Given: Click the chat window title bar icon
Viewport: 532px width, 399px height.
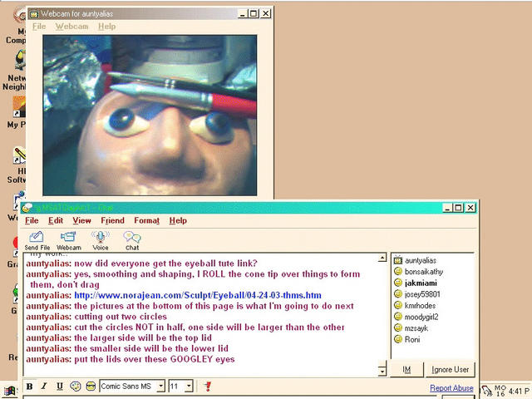Looking at the screenshot, I should tap(27, 208).
